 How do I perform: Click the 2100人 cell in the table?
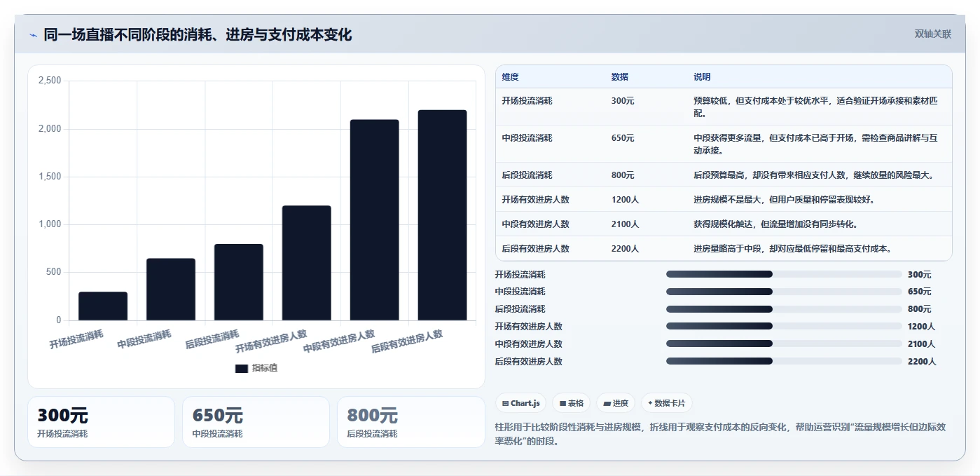pyautogui.click(x=625, y=224)
